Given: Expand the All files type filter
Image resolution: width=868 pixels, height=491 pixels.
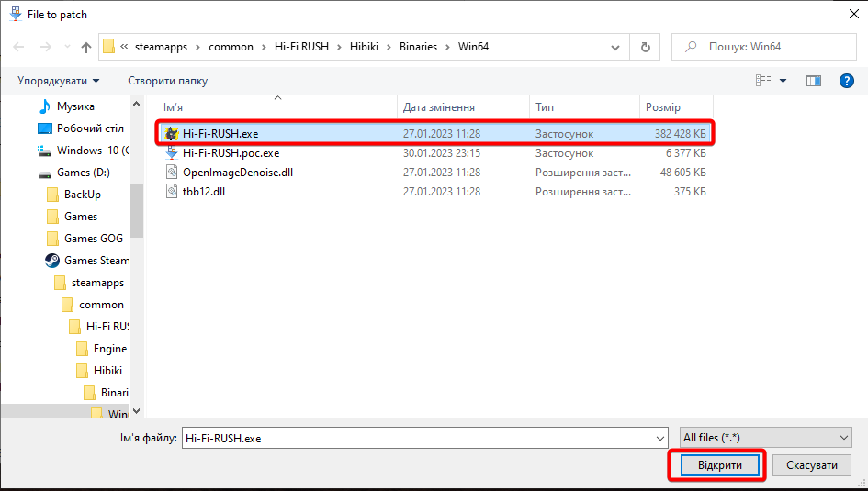Looking at the screenshot, I should pyautogui.click(x=765, y=439).
